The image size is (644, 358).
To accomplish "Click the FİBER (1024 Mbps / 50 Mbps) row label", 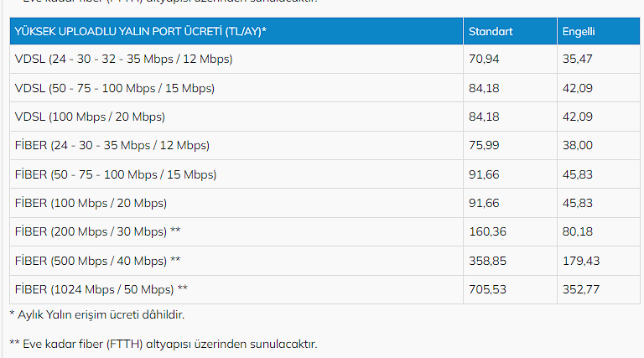I will click(x=101, y=289).
